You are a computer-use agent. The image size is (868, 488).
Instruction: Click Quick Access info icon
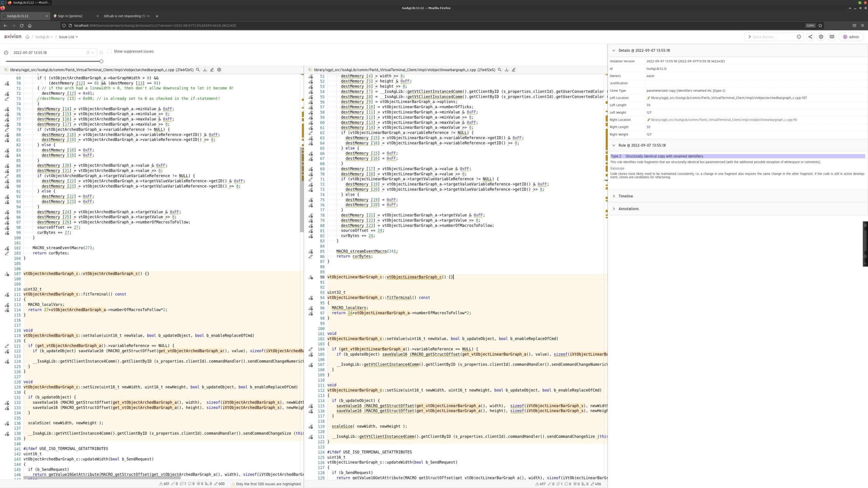coord(799,37)
